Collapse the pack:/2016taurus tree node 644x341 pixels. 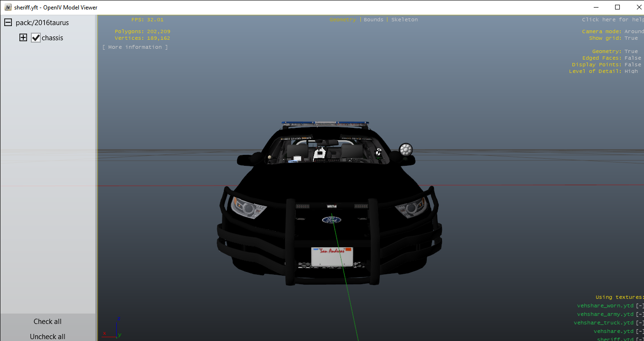point(8,23)
